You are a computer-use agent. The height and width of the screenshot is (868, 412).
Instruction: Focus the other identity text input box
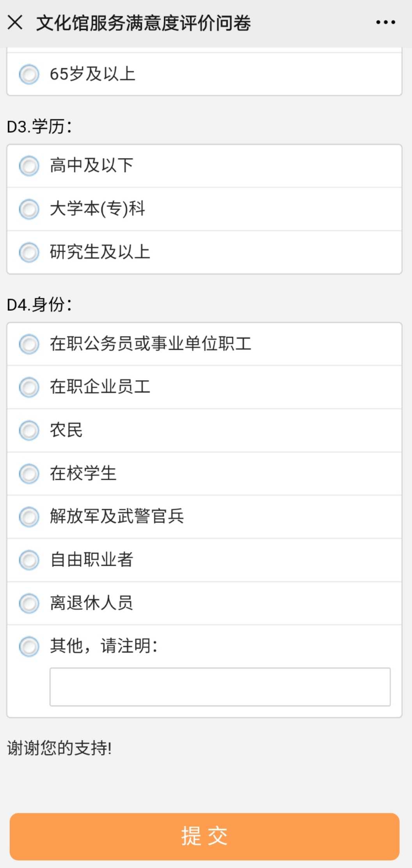(x=220, y=687)
